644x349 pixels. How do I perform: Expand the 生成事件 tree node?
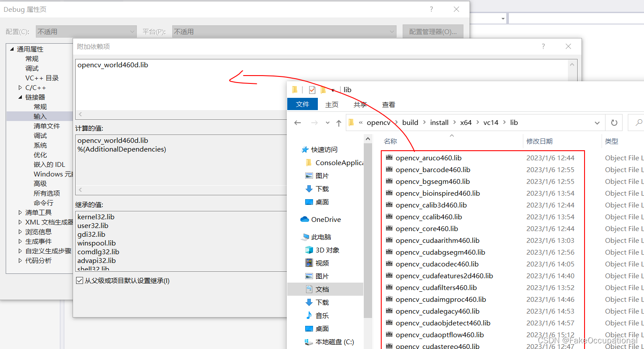point(20,242)
